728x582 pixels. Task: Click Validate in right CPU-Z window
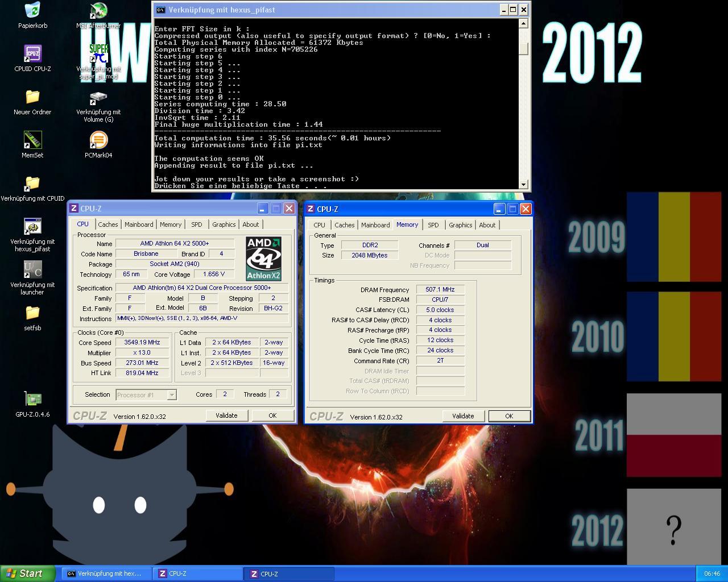click(x=463, y=416)
